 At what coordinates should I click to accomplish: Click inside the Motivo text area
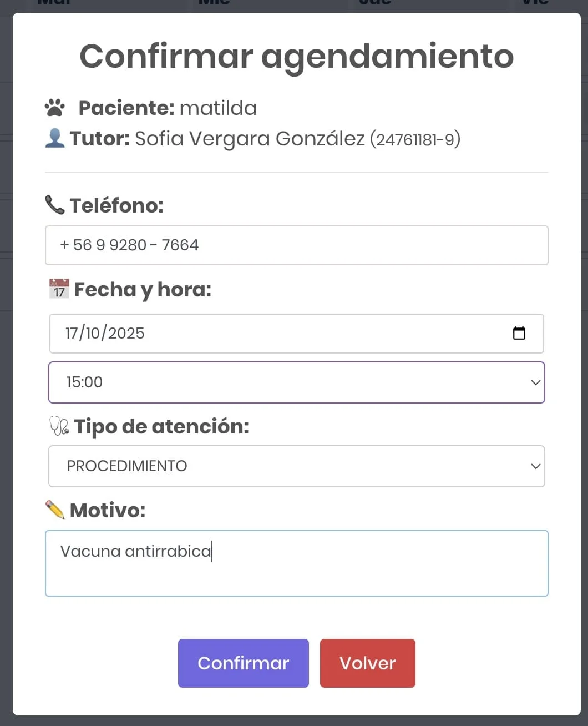[x=297, y=563]
